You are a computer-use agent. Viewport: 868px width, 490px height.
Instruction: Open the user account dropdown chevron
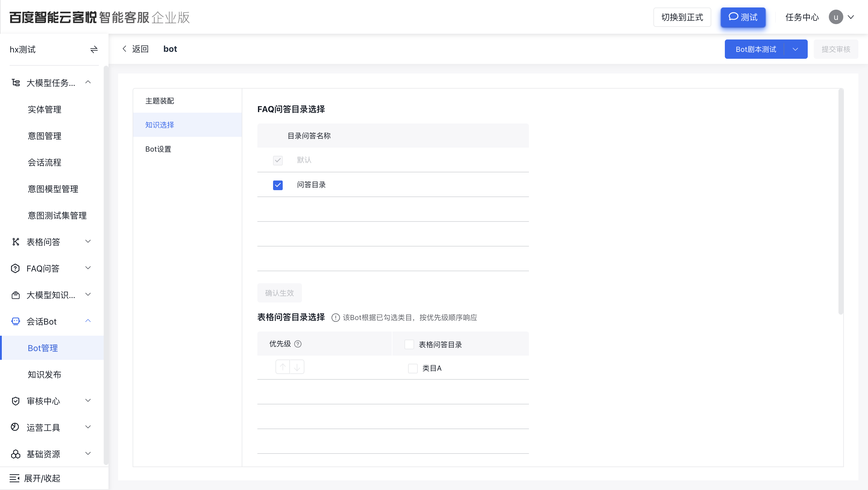(851, 17)
